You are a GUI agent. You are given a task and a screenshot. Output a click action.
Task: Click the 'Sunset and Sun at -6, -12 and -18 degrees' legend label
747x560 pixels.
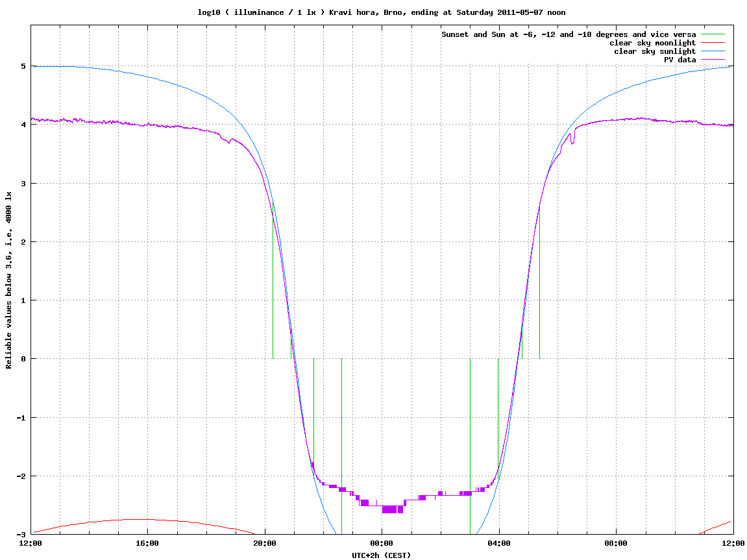pyautogui.click(x=569, y=34)
